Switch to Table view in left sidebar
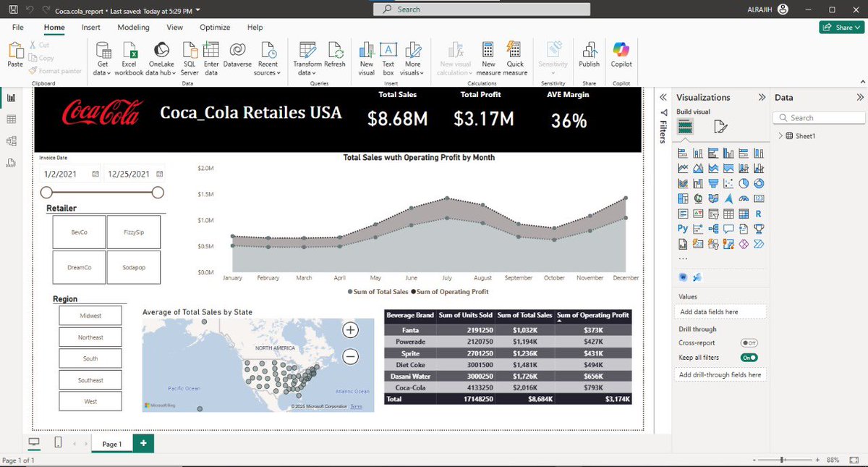Viewport: 868px width, 467px height. pos(11,119)
